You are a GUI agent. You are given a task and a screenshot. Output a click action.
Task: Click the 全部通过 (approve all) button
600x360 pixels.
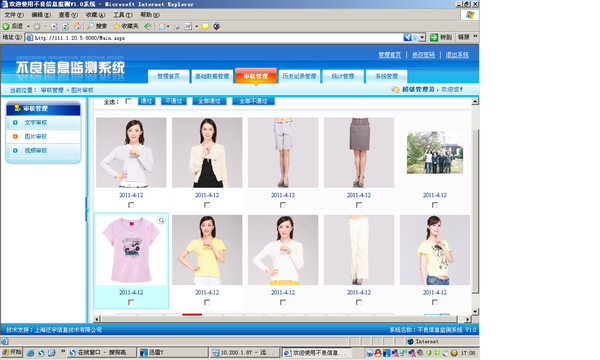[x=209, y=101]
